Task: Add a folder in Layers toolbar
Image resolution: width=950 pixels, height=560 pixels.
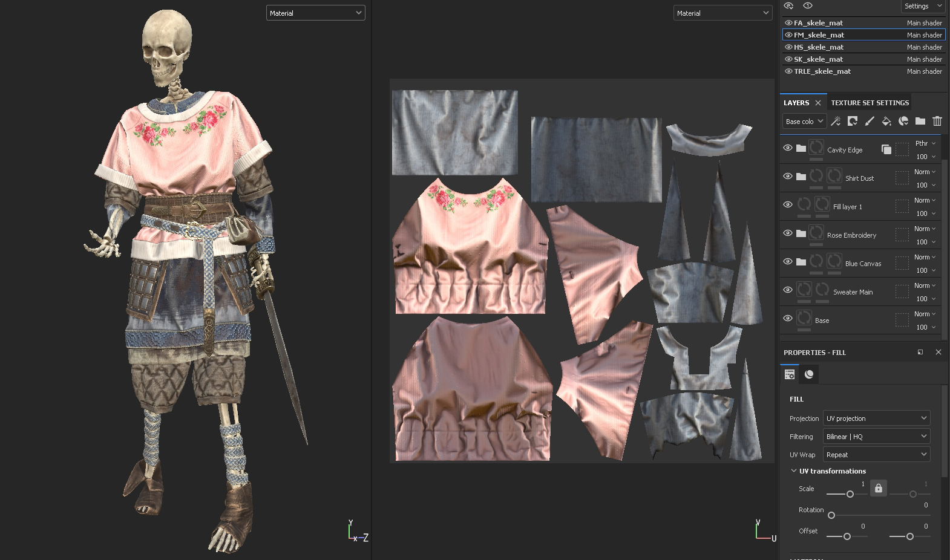Action: [920, 122]
